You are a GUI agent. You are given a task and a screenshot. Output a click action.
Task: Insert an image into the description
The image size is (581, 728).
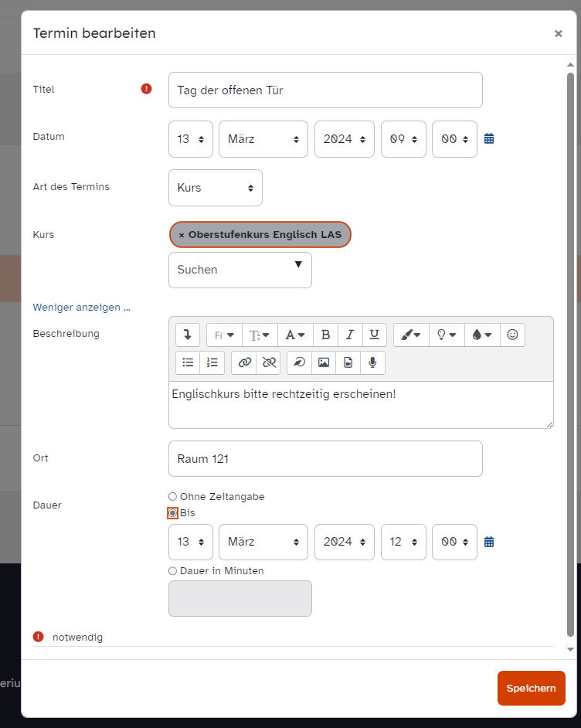click(324, 362)
